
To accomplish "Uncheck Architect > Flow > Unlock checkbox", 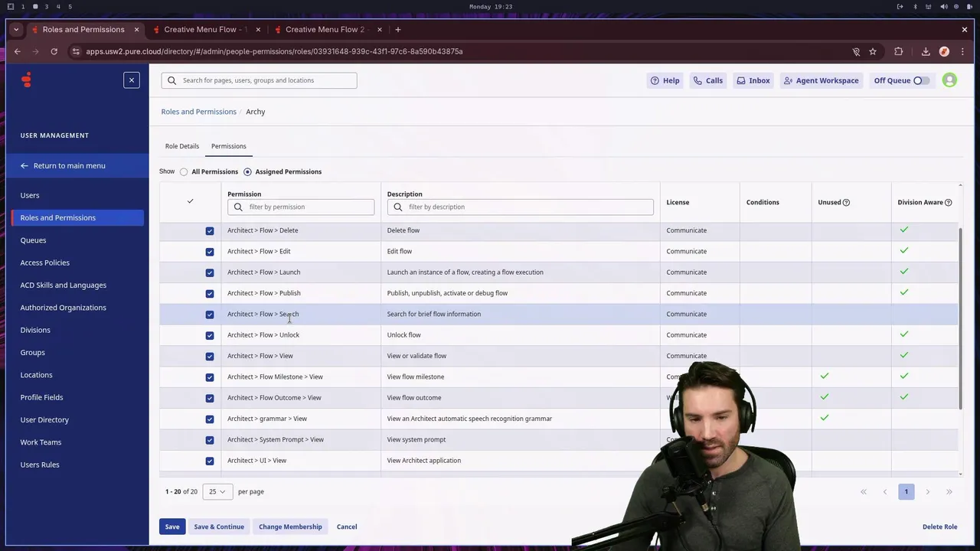I will point(210,335).
